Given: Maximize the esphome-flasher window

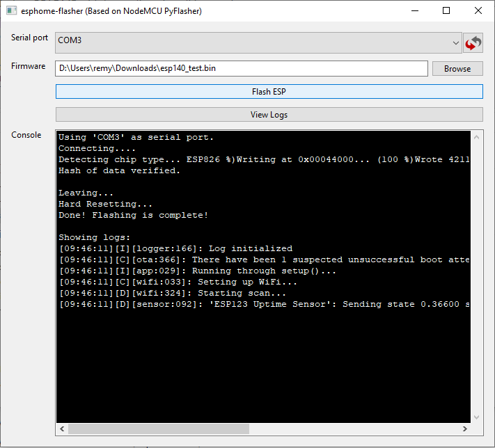Looking at the screenshot, I should click(446, 10).
